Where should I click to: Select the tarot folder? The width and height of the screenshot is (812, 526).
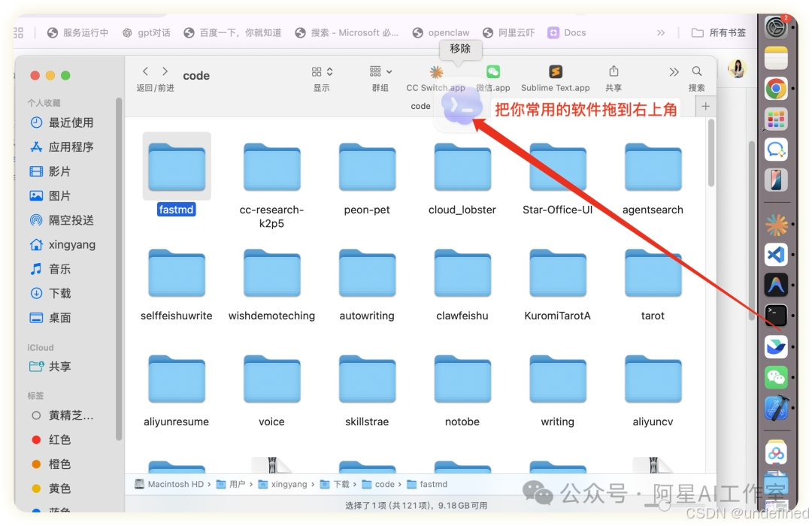click(653, 273)
